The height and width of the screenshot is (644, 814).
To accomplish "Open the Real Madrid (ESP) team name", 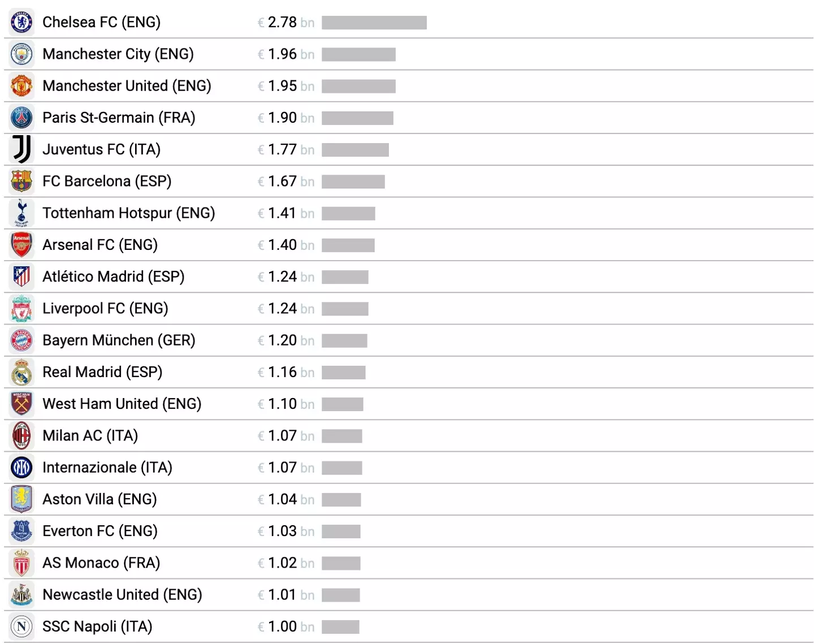I will pyautogui.click(x=102, y=372).
